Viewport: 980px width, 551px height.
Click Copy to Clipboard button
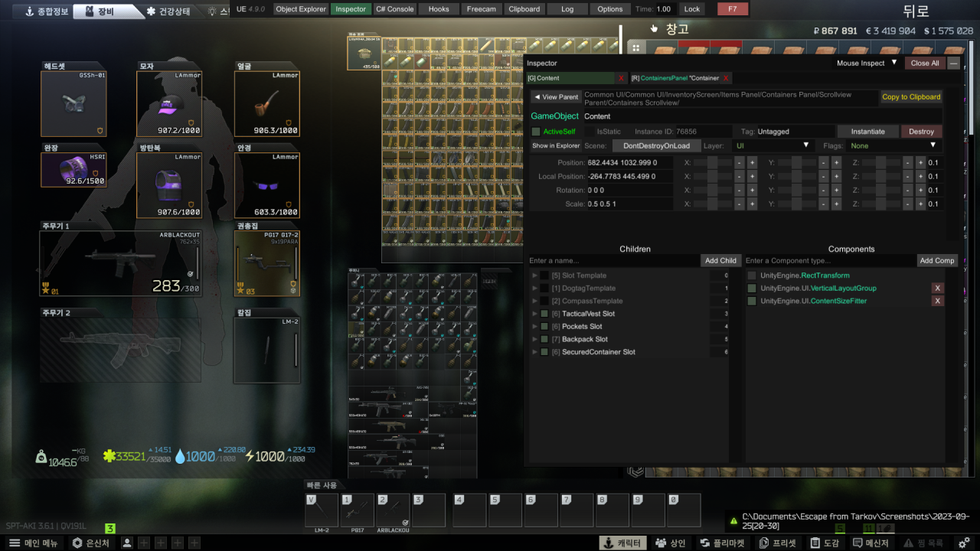[911, 97]
